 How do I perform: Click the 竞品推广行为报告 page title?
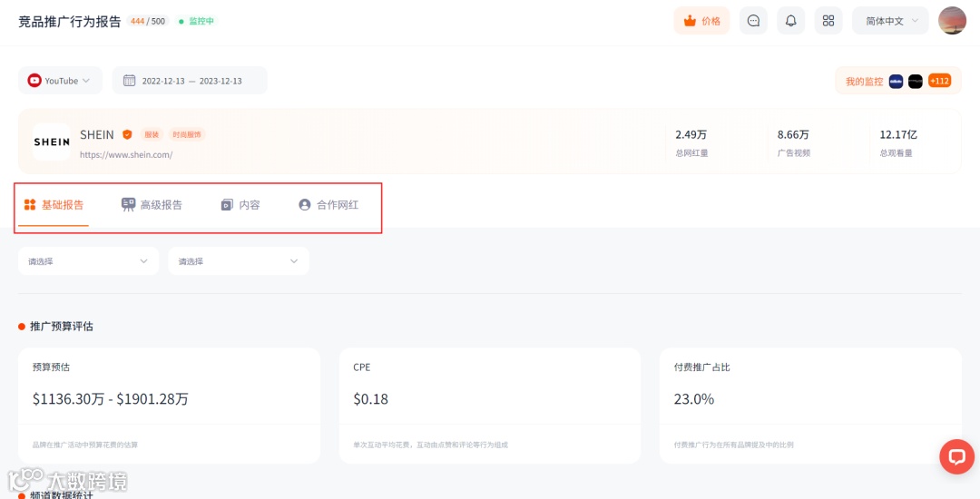tap(69, 21)
